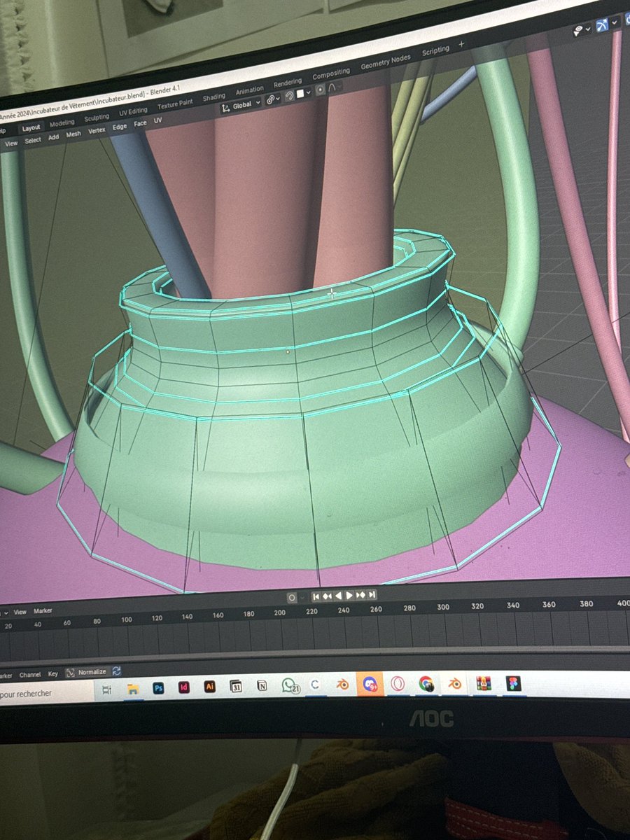Open the viewport Select menu

33,140
